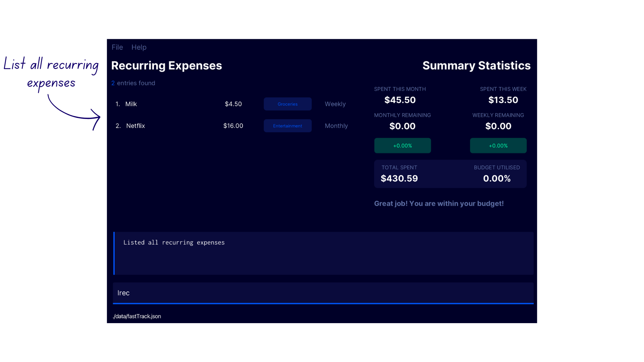Click the row number 2. beside Netflix
Screen dimensions: 644x362
point(118,126)
